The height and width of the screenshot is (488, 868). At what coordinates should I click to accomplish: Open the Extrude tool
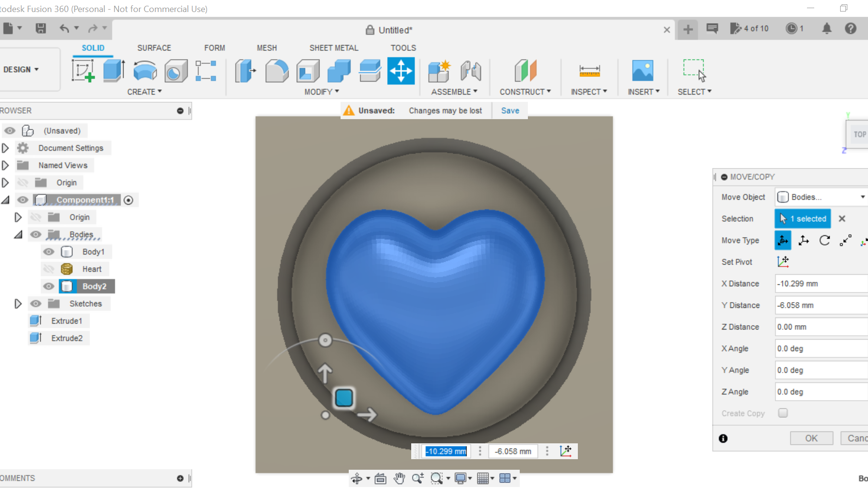coord(113,71)
